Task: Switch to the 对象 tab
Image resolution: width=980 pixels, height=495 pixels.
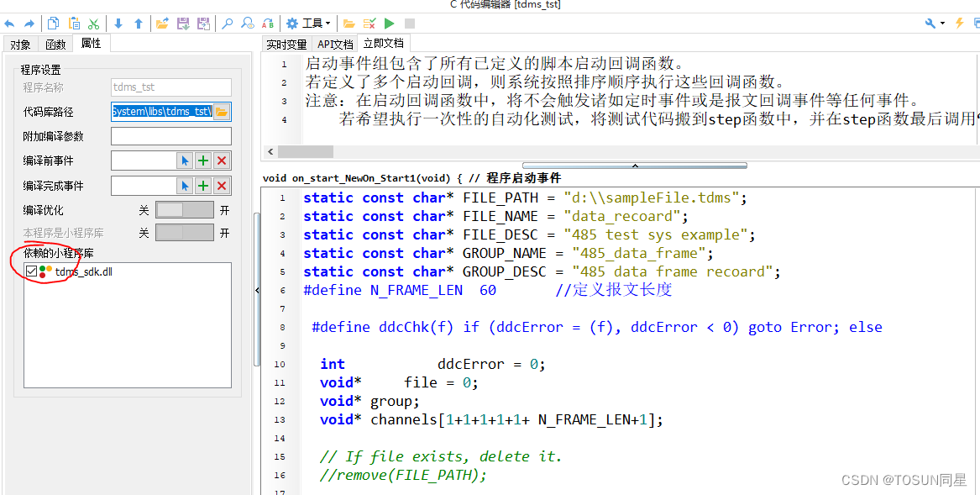Action: point(21,45)
